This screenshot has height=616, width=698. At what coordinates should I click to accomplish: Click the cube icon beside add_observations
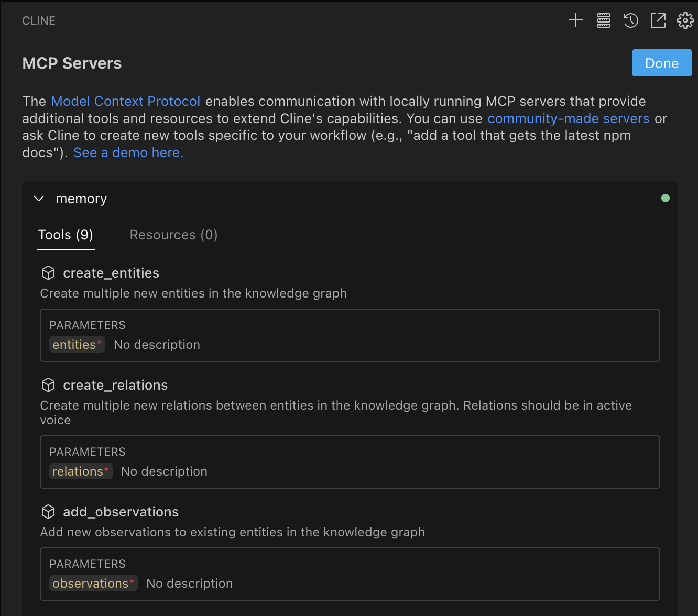point(48,512)
